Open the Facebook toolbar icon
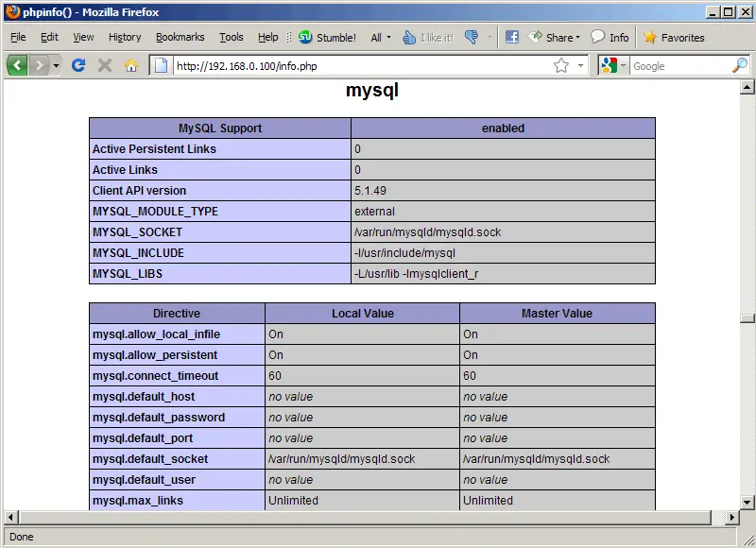Screen dimensions: 756x548 click(x=512, y=38)
